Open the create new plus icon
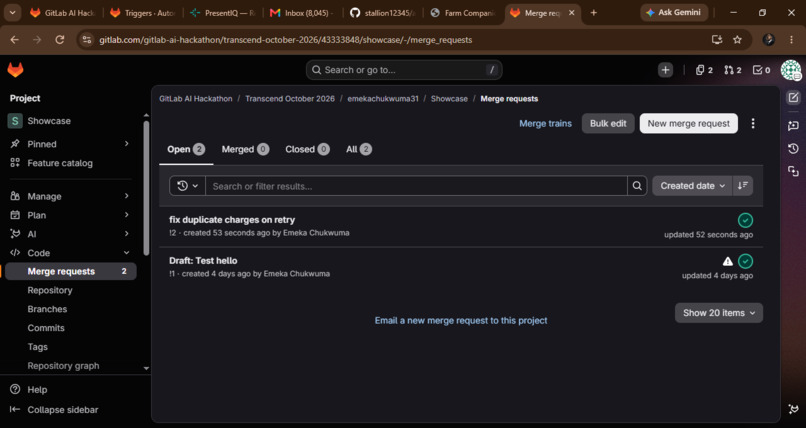806x428 pixels. tap(665, 70)
